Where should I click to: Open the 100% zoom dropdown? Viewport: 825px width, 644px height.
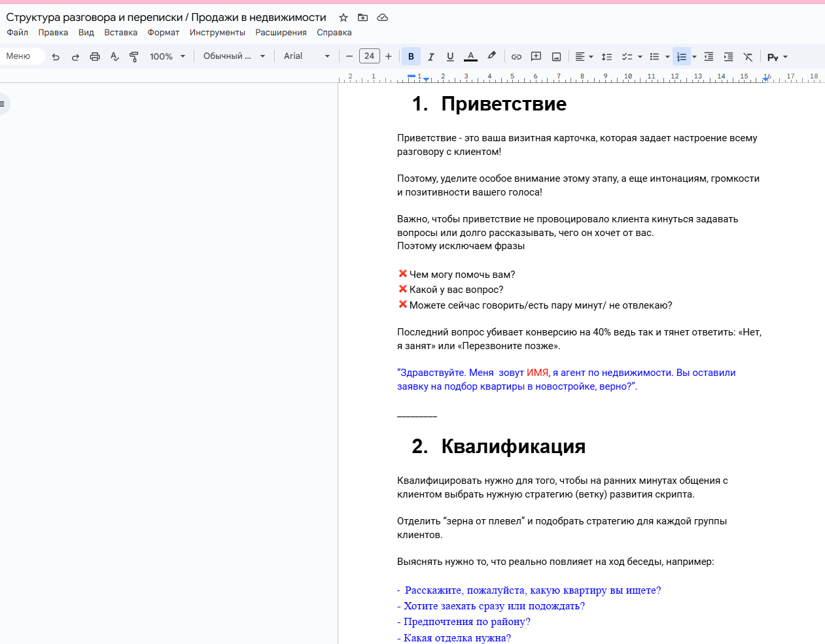pos(167,57)
